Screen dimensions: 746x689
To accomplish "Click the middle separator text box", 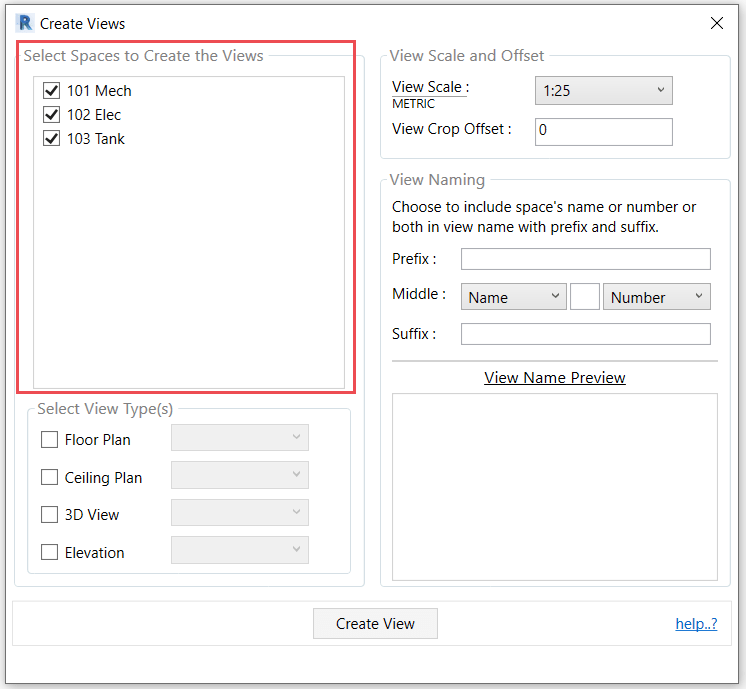I will coord(584,297).
